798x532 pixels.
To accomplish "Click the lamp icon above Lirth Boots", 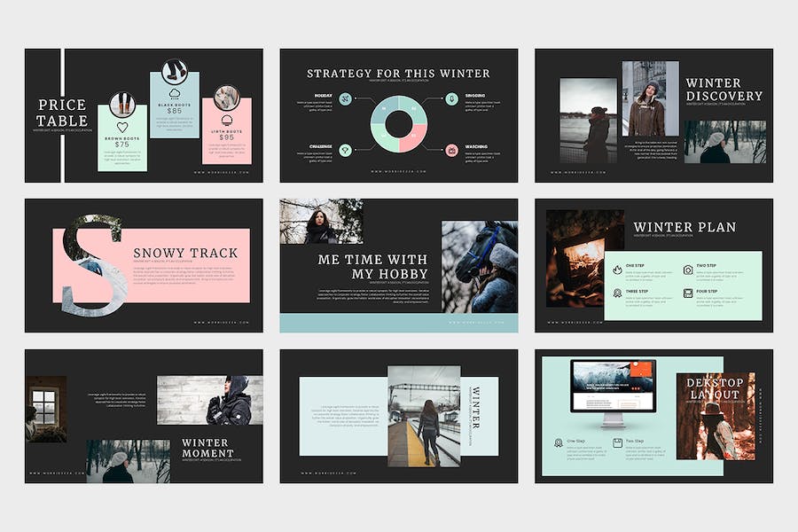I will click(x=226, y=118).
